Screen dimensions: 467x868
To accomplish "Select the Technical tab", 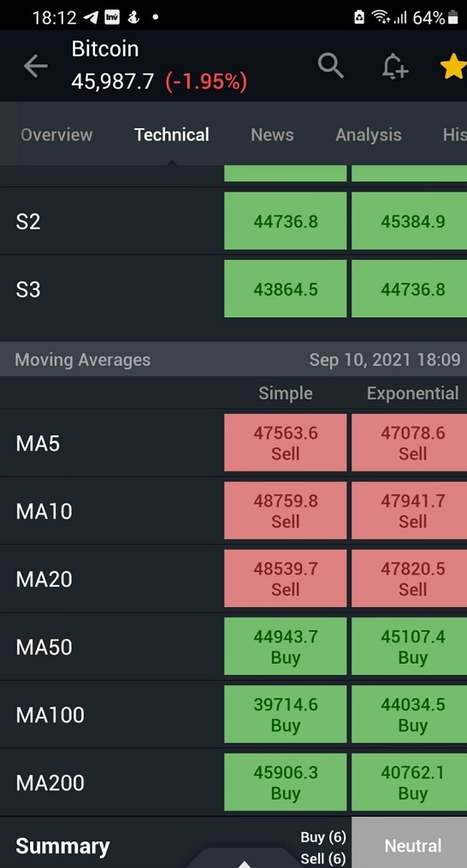I will click(x=172, y=134).
